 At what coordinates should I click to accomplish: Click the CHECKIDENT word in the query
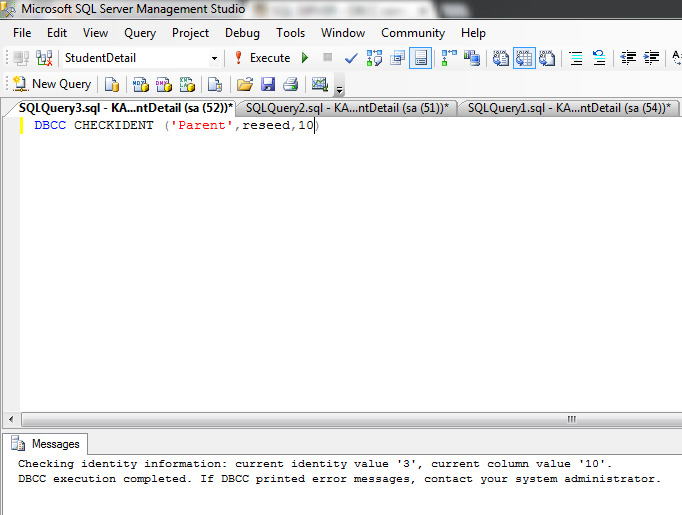[x=114, y=125]
